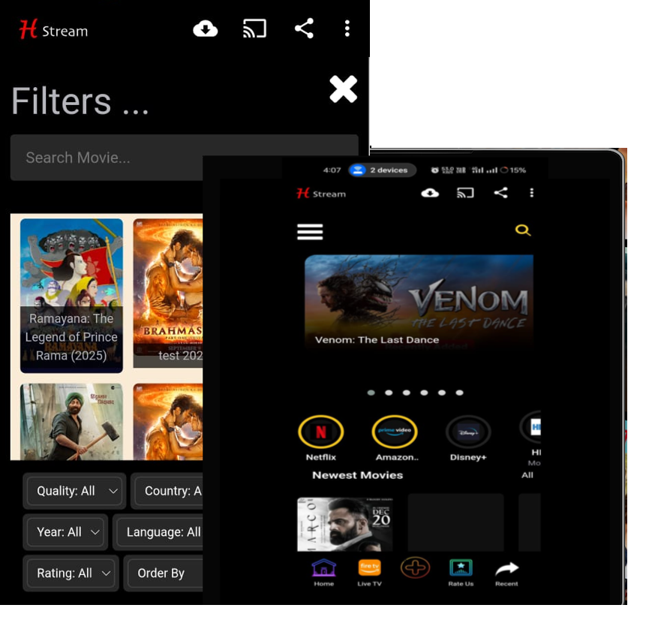The height and width of the screenshot is (644, 658).
Task: Tap the cast icon on phone home screen
Action: [465, 193]
